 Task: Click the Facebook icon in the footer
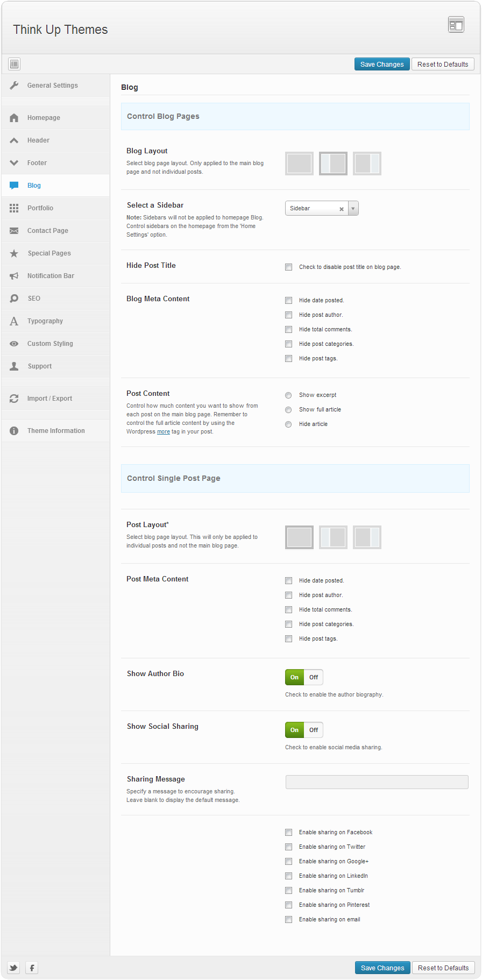[32, 968]
